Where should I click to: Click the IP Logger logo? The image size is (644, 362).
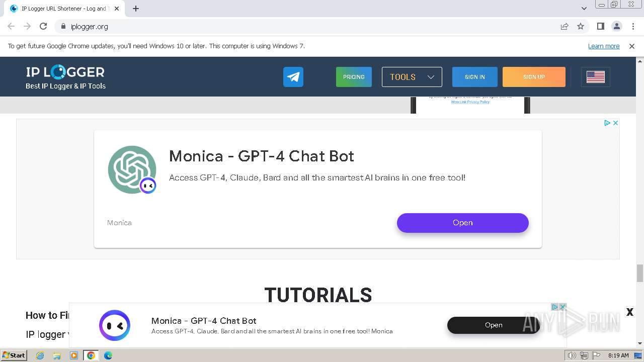[x=65, y=72]
